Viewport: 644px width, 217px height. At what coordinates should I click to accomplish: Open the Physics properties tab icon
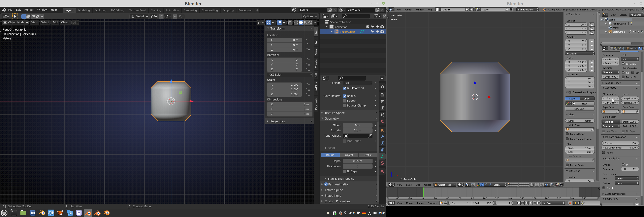click(382, 143)
